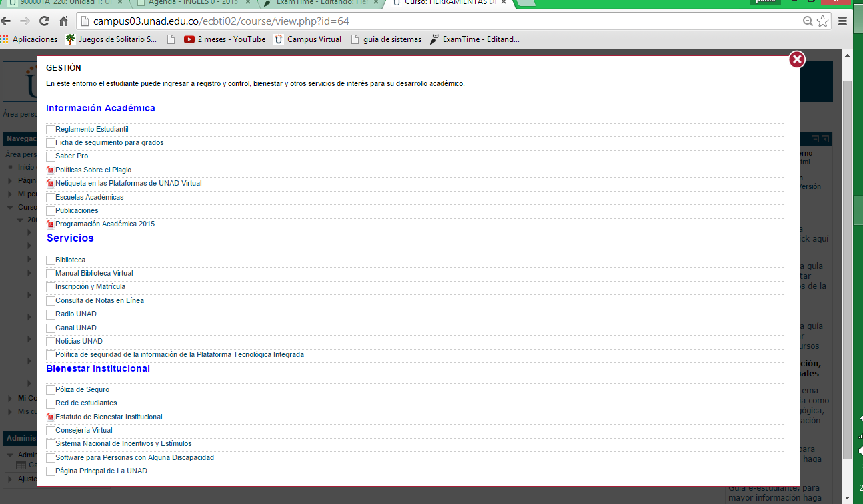Click the small icon beside Reglamento Estudiantil
Viewport: 863px width, 504px height.
pos(51,129)
